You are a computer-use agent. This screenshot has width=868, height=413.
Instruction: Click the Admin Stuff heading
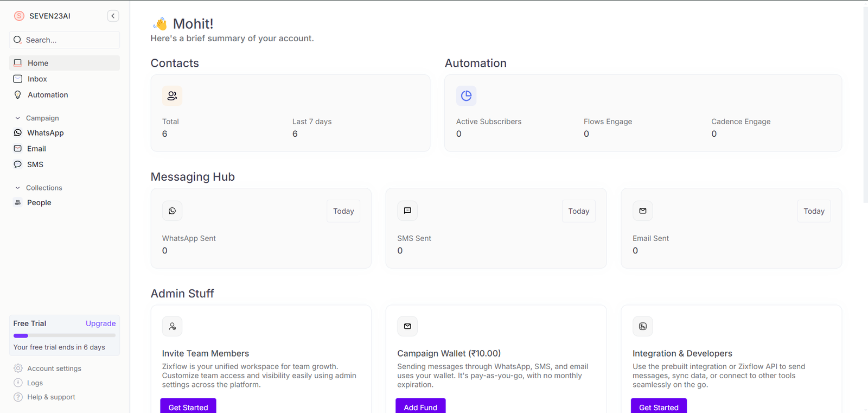(x=182, y=294)
